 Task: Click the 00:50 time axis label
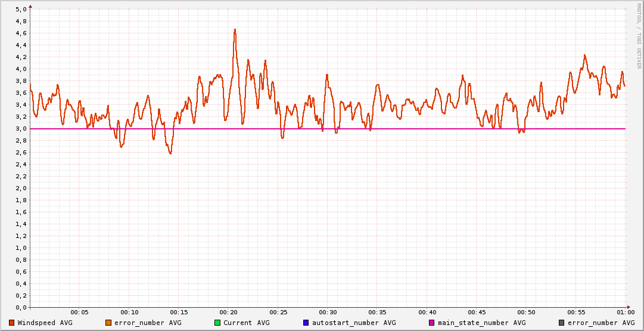point(527,313)
